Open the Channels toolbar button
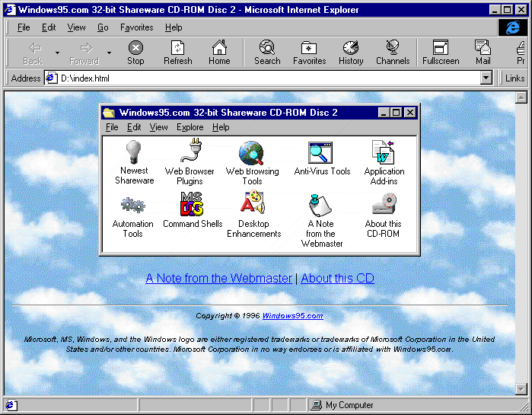This screenshot has width=532, height=415. click(x=393, y=53)
